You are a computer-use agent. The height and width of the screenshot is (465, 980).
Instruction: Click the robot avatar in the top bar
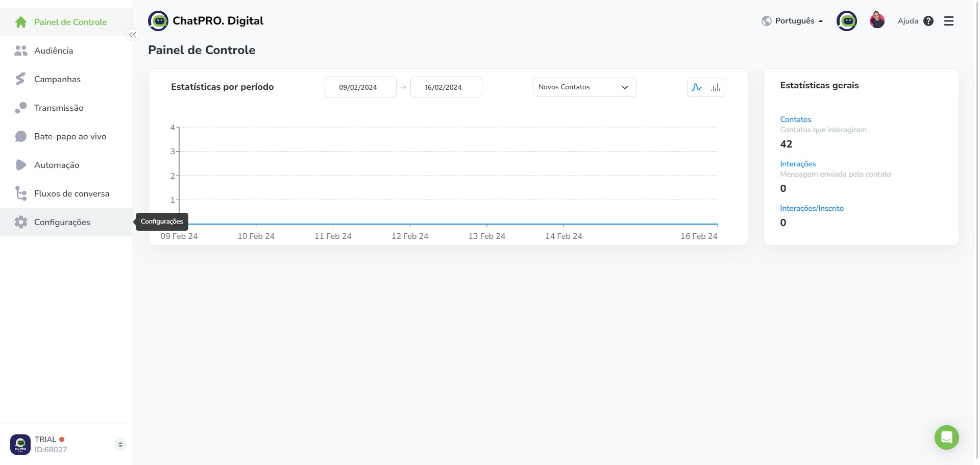point(847,21)
